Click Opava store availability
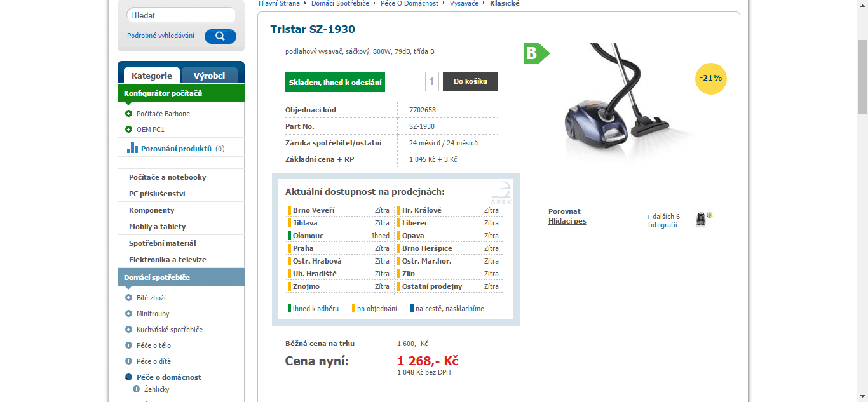868x402 pixels. point(449,236)
